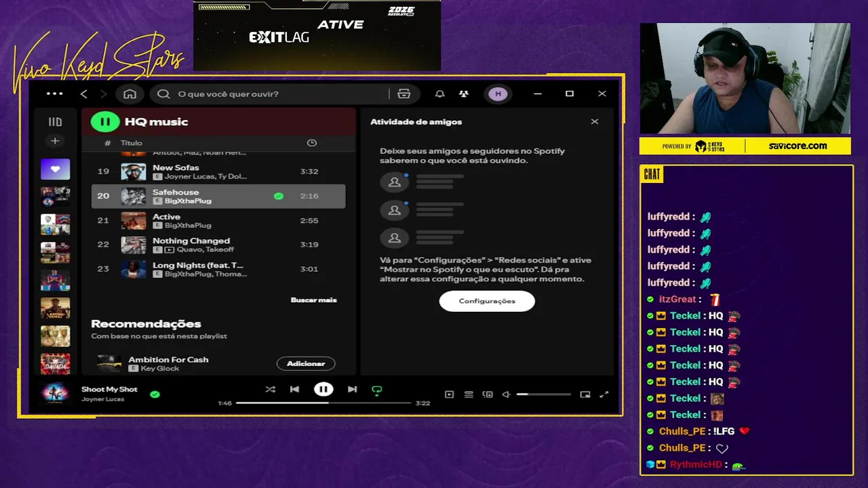868x488 pixels.
Task: Open 'Shoot My Shot' now playing title
Action: pyautogui.click(x=109, y=389)
